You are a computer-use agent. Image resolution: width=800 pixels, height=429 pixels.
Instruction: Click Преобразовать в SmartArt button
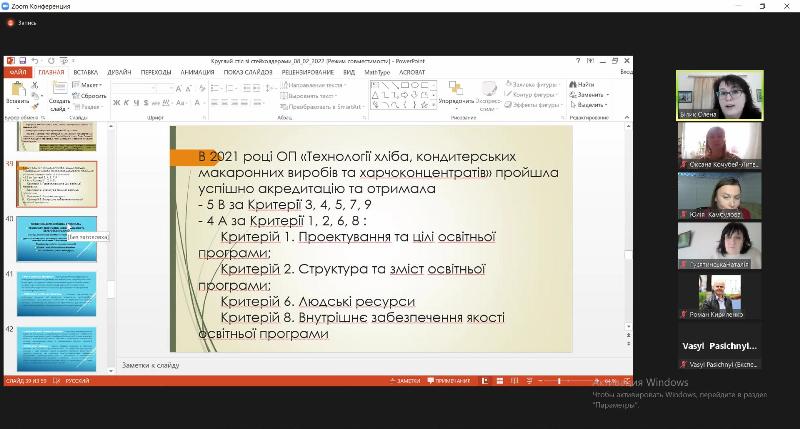pos(322,107)
